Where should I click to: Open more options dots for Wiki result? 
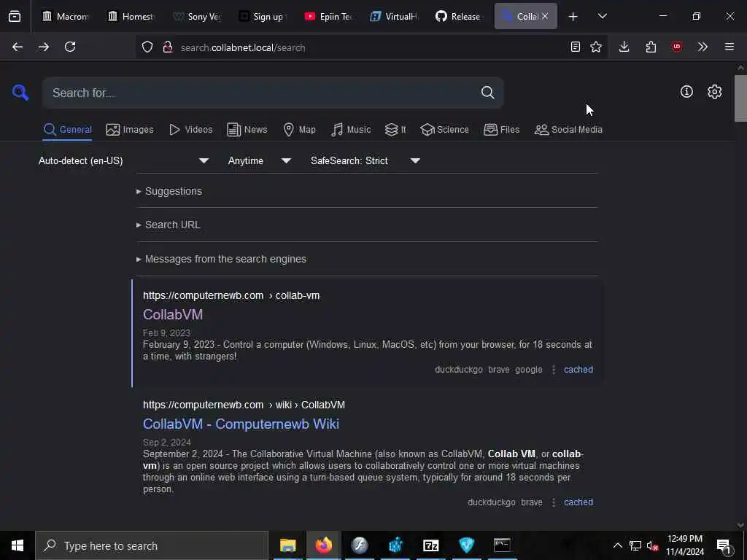554,502
